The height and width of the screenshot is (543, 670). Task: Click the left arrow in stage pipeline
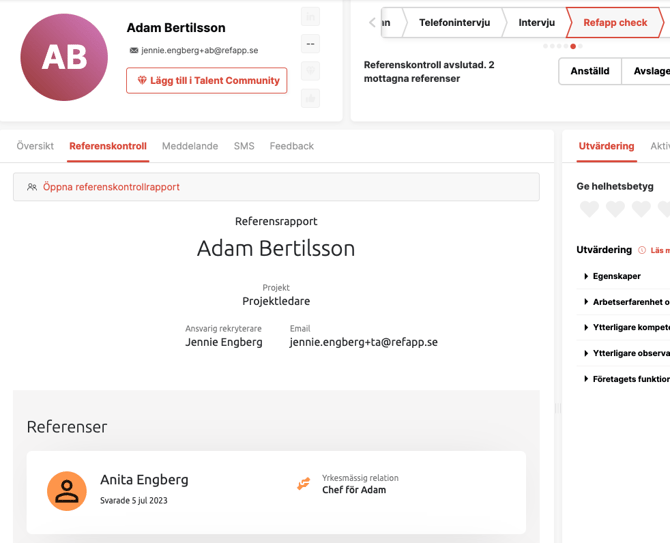pos(372,22)
